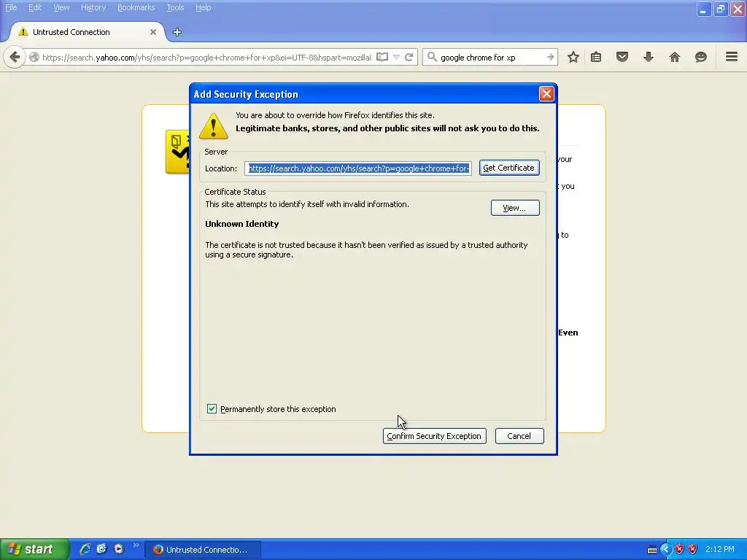Minimize the Firefox window

(x=704, y=9)
